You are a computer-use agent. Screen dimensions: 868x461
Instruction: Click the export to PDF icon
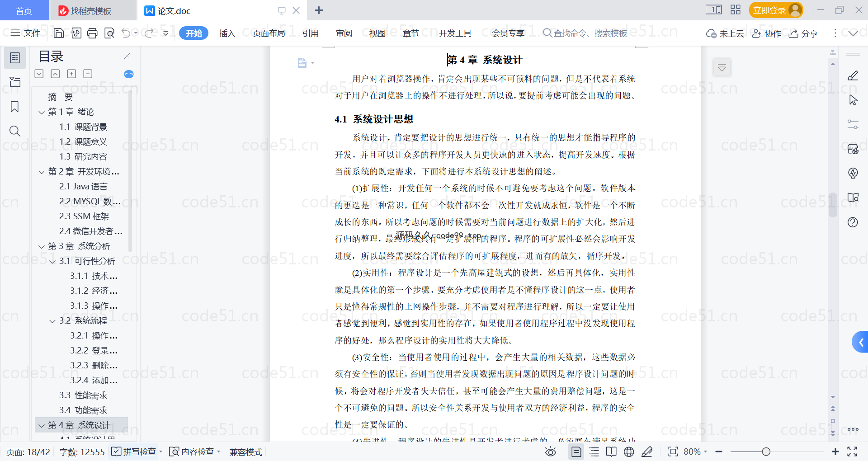(76, 33)
